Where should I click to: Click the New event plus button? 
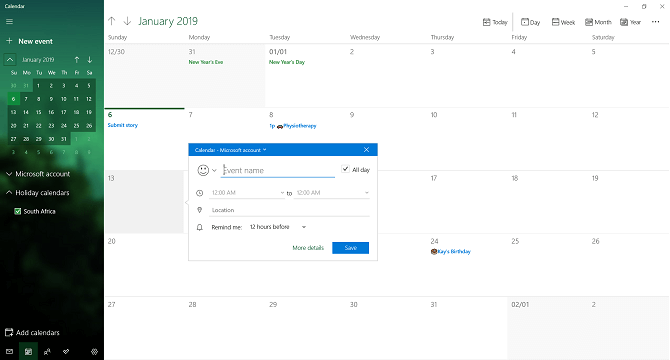(x=9, y=41)
